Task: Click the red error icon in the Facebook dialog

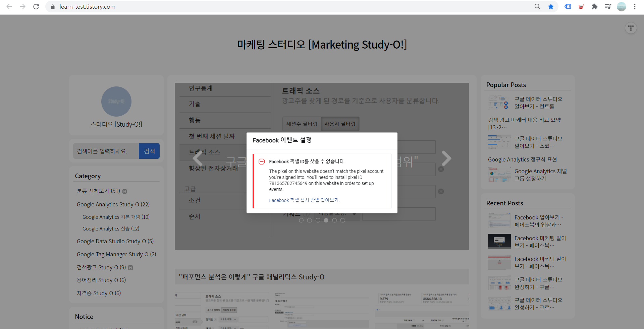Action: [x=262, y=161]
